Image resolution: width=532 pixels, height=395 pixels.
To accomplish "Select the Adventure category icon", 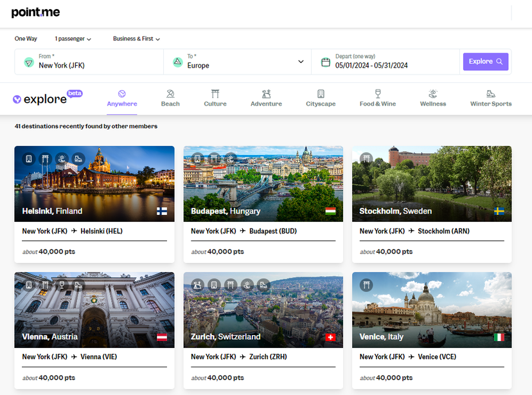I will [x=266, y=94].
